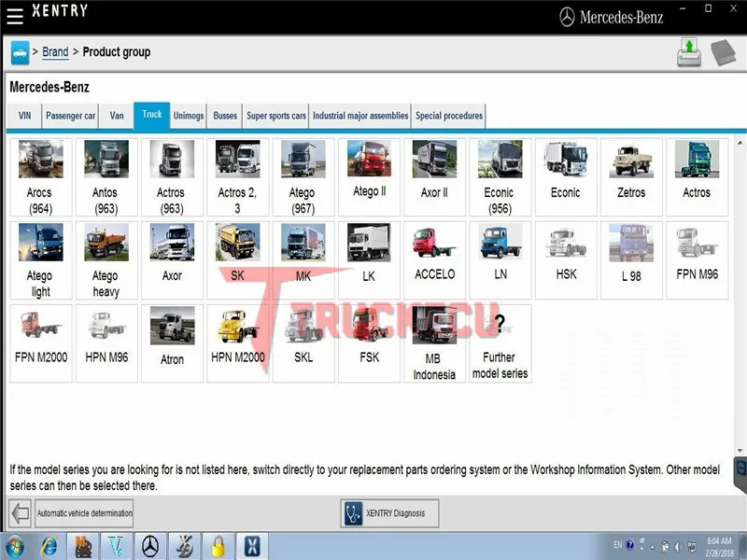
Task: Select the LK truck series
Action: tap(369, 260)
